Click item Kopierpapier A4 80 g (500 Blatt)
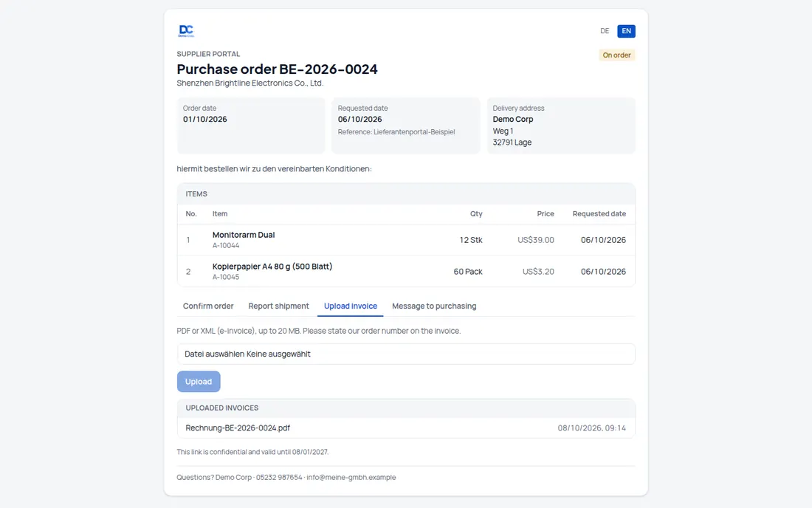Viewport: 812px width, 508px height. point(272,266)
